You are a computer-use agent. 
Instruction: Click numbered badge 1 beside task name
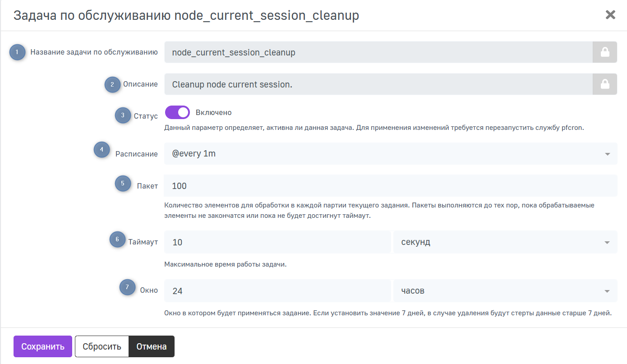point(17,52)
